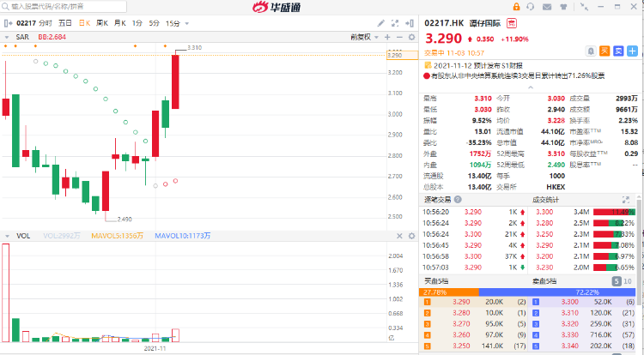Click the shrink window arrows icon
This screenshot has width=644, height=355.
pos(584,7)
